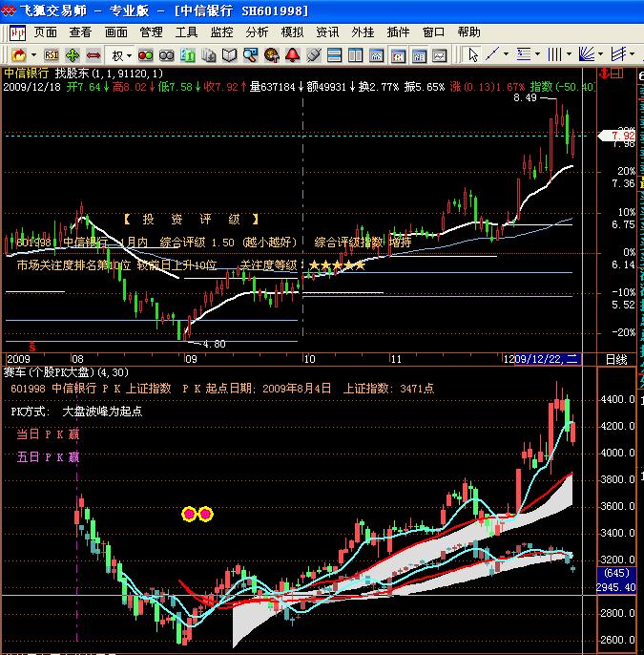
Task: Open the 页面 menu
Action: point(45,32)
